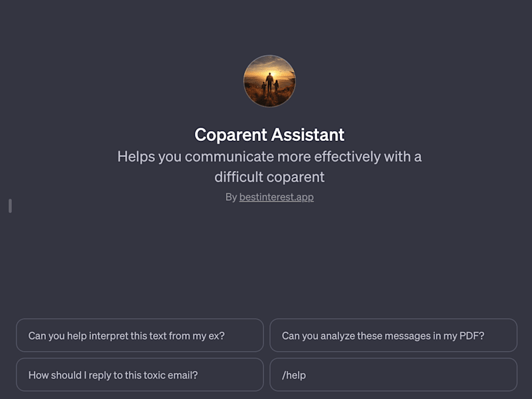Select "Can you help interpret this text from my ex?"

click(x=140, y=335)
